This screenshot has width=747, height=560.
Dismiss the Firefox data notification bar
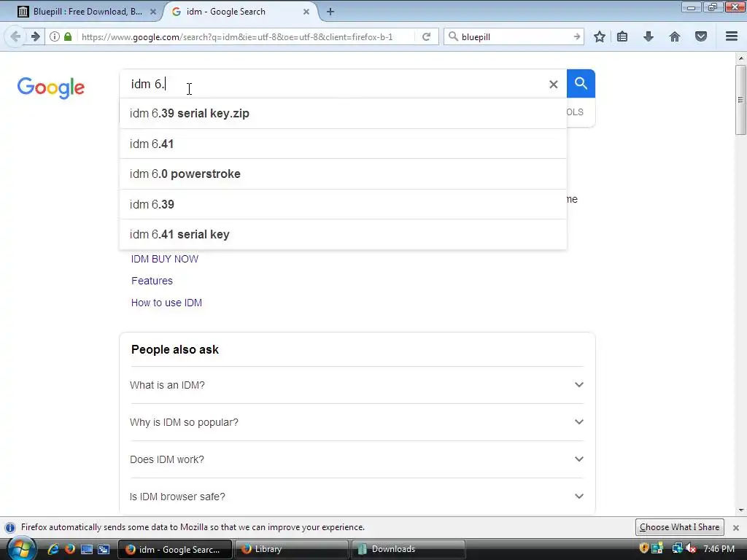pyautogui.click(x=736, y=528)
